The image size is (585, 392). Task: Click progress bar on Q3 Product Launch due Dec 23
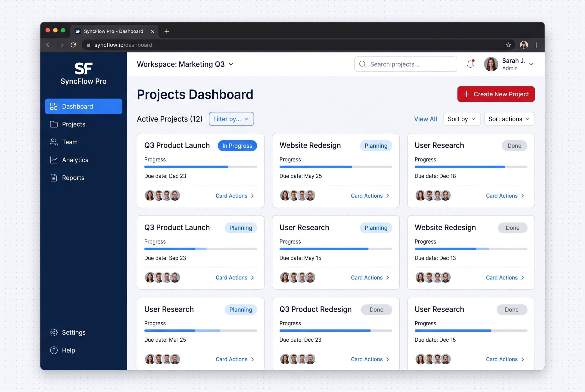pos(200,167)
